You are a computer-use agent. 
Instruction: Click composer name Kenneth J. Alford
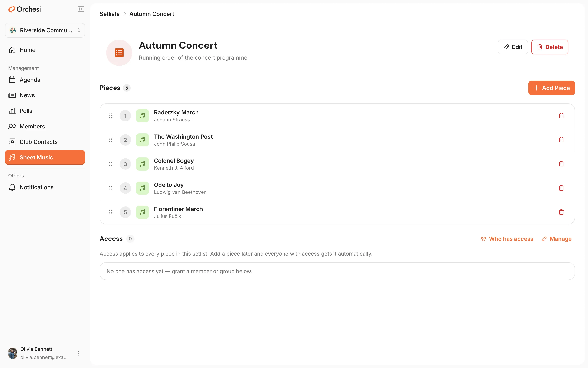click(174, 168)
